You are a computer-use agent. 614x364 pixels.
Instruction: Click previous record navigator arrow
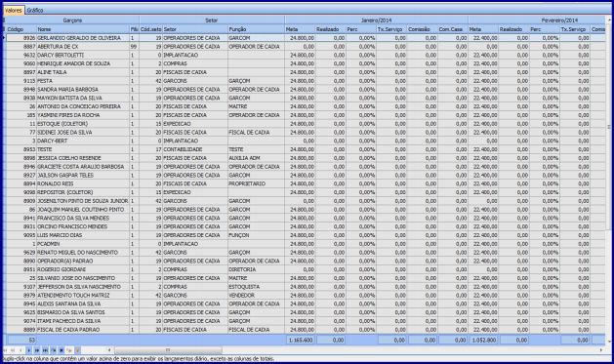coord(20,350)
